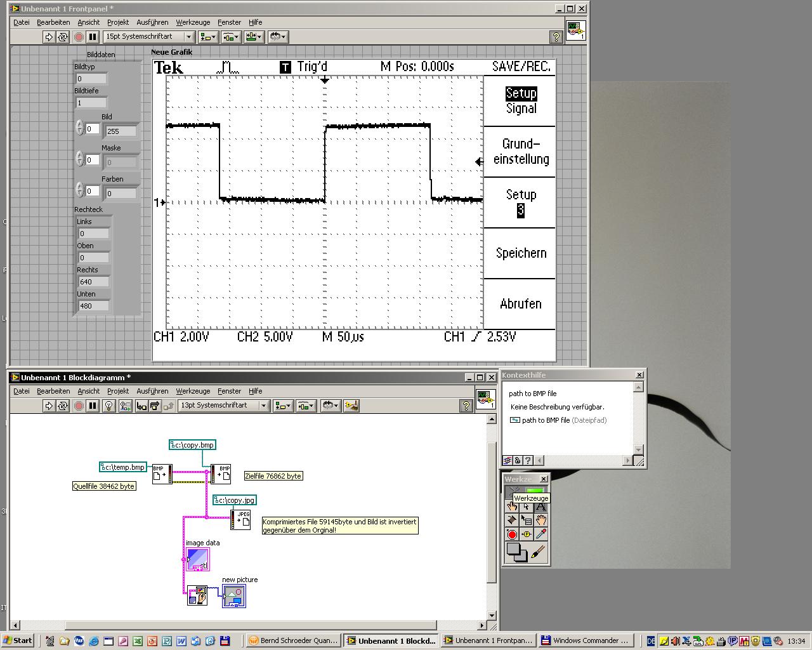Switch to Windows Commander taskbar button
Screen dimensions: 812x650
point(584,640)
